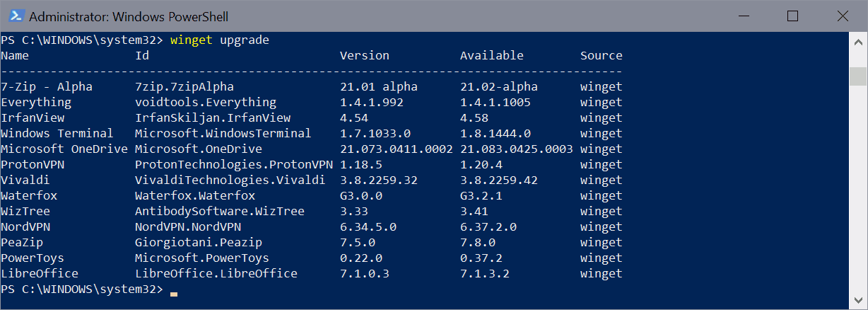Click the 'Available' column header text

[491, 56]
